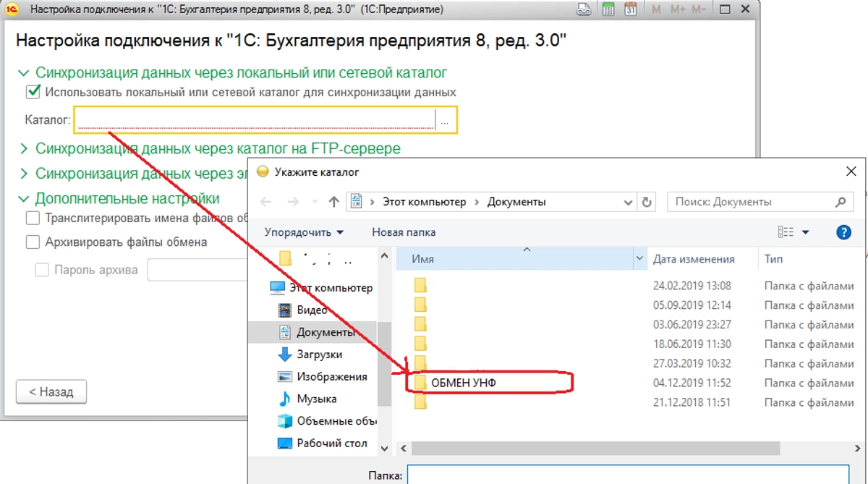
Task: Click the catalog browse ellipsis button
Action: [445, 120]
